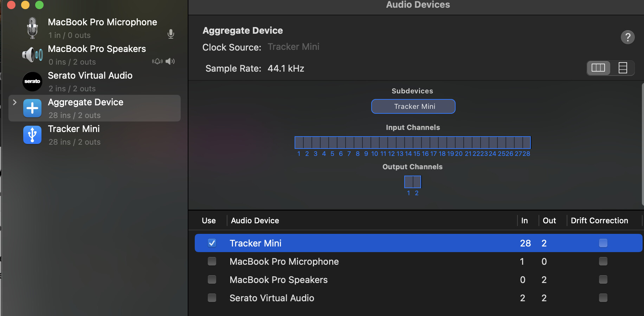Open the Sample Rate 44.1 kHz selector
644x316 pixels.
[285, 68]
